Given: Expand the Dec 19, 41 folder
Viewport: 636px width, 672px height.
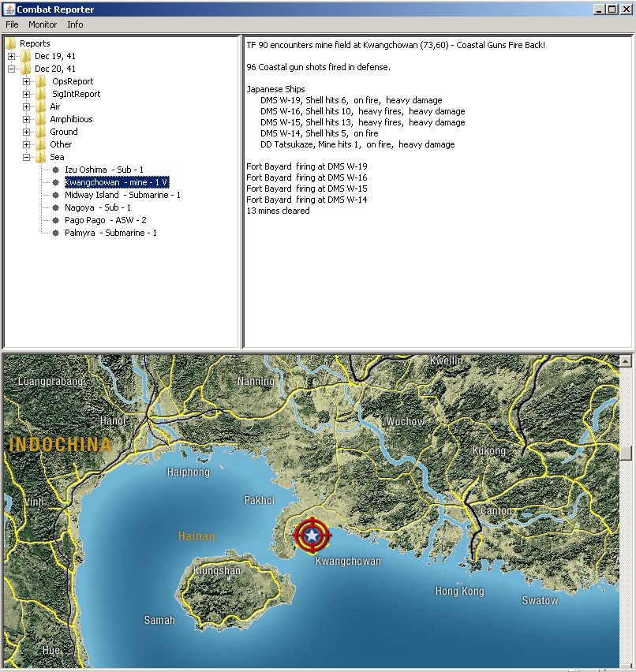Looking at the screenshot, I should click(x=12, y=56).
